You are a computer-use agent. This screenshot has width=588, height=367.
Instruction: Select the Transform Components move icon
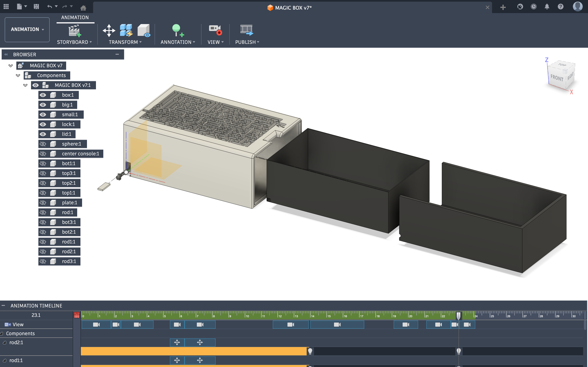click(109, 31)
